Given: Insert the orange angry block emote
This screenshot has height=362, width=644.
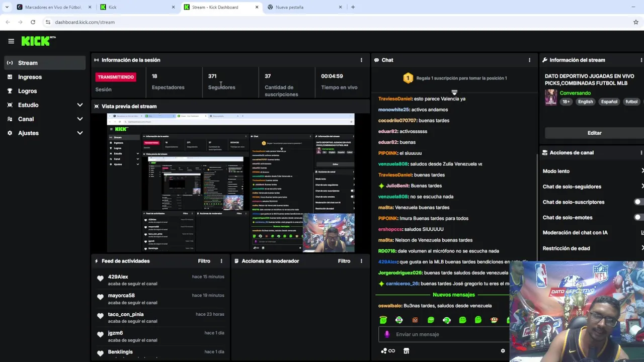Looking at the screenshot, I should coord(415,320).
